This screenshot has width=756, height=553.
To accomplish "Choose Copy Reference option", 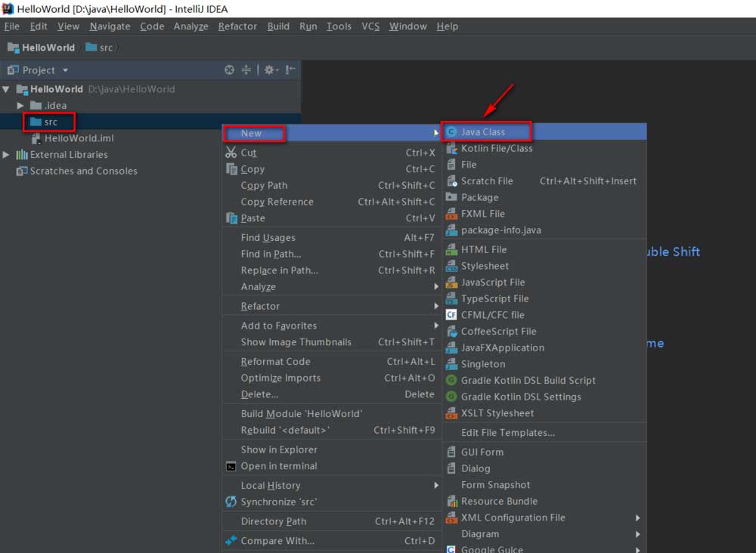I will [x=332, y=202].
